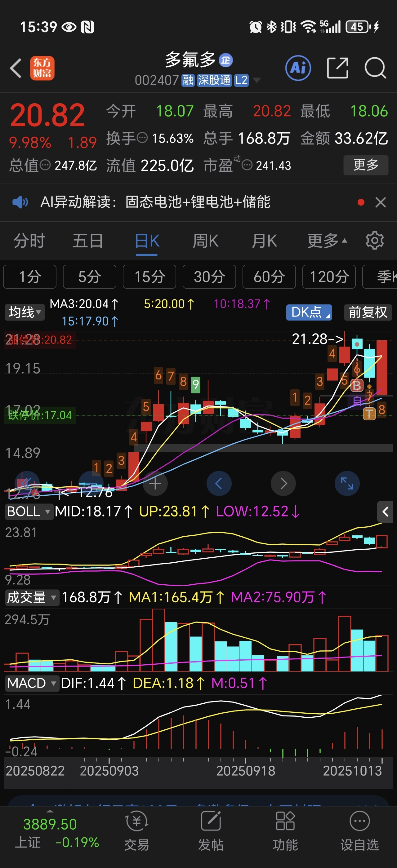Open chart settings gear icon
This screenshot has width=397, height=868.
click(x=375, y=241)
